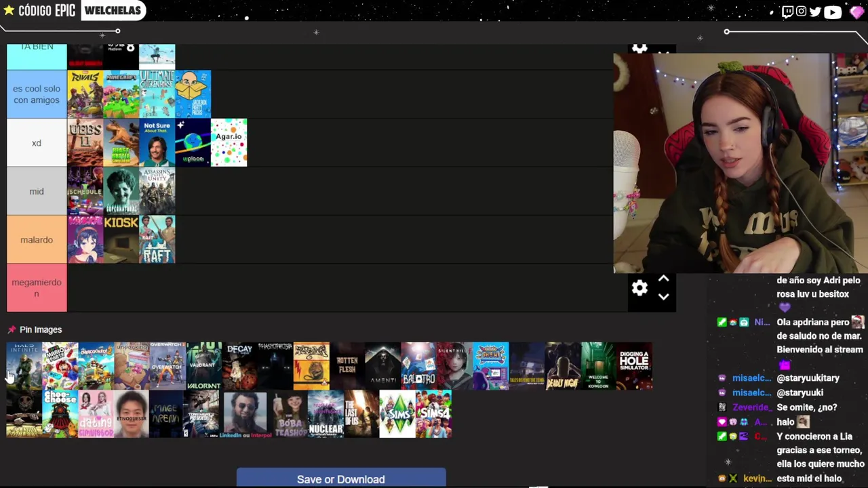Pick the Boba Teashop cover
The width and height of the screenshot is (868, 488).
click(290, 414)
